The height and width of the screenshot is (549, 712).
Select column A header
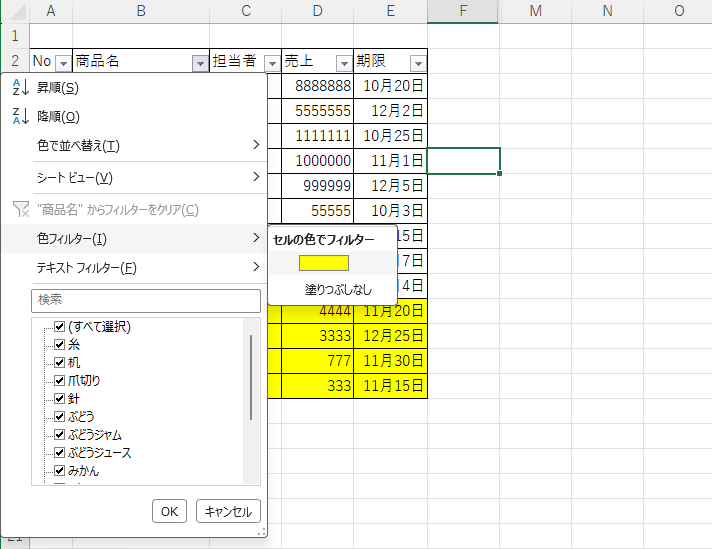coord(51,11)
